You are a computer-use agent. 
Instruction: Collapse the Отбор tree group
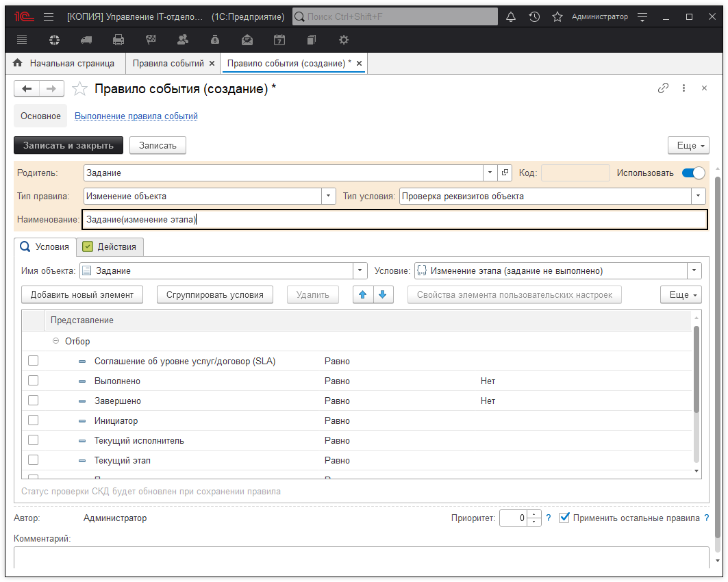tap(56, 341)
